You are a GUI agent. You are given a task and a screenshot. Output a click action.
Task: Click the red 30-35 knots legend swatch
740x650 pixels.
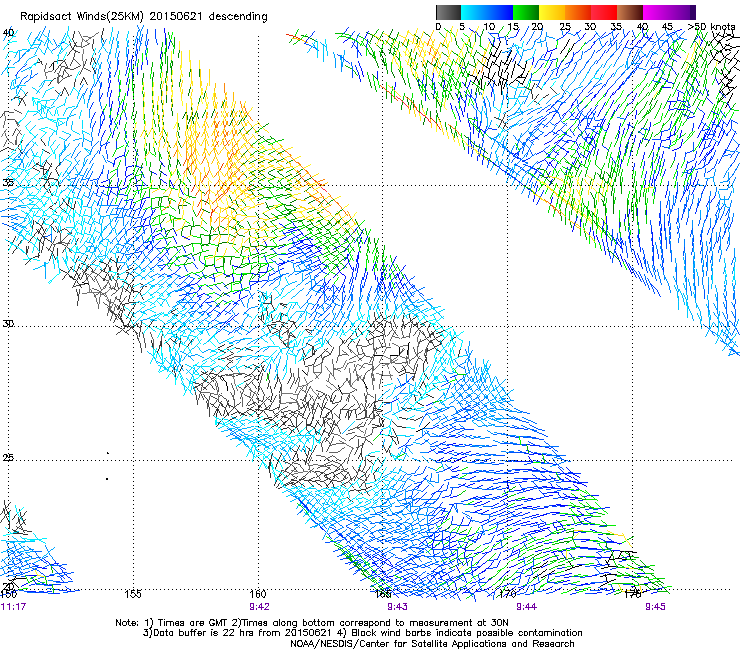point(604,12)
